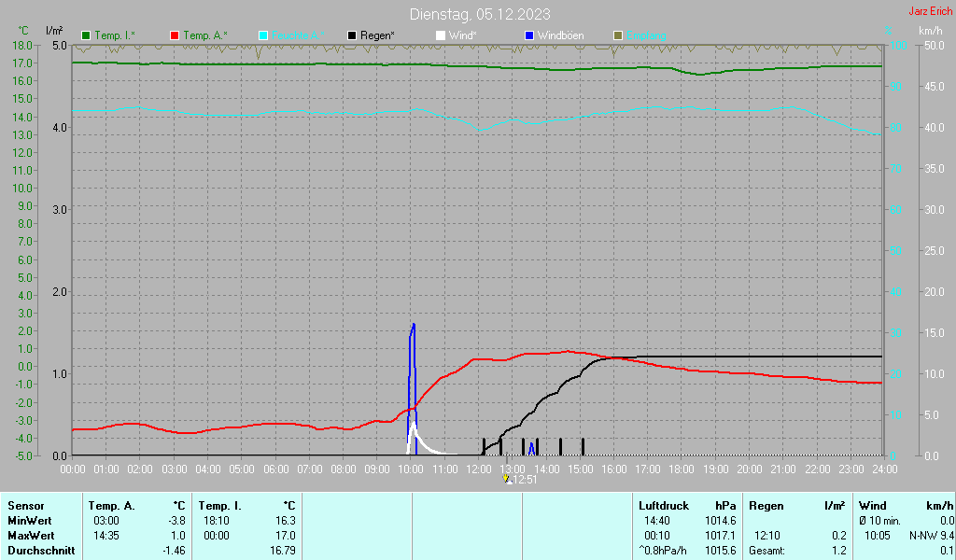This screenshot has height=560, width=956.
Task: Click the outdoor minimum value '-3.8'
Action: pyautogui.click(x=176, y=521)
